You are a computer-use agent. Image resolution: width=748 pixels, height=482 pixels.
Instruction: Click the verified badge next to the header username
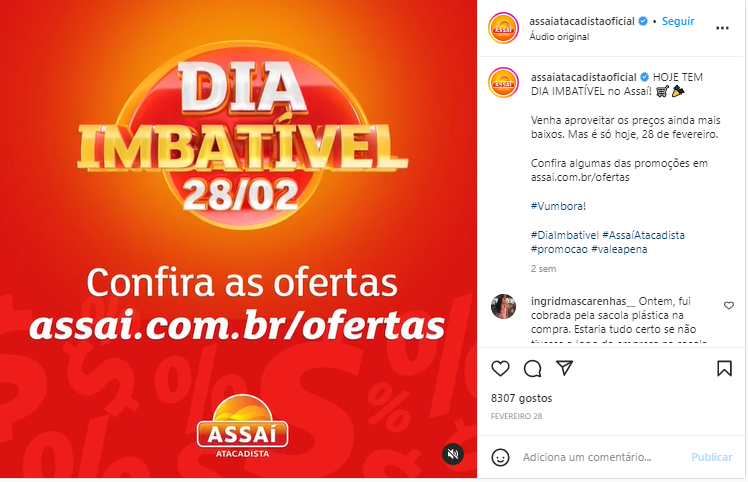tap(643, 21)
